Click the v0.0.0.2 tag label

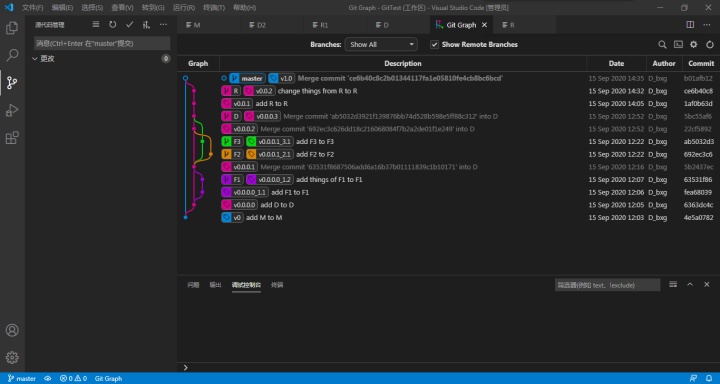coord(240,129)
